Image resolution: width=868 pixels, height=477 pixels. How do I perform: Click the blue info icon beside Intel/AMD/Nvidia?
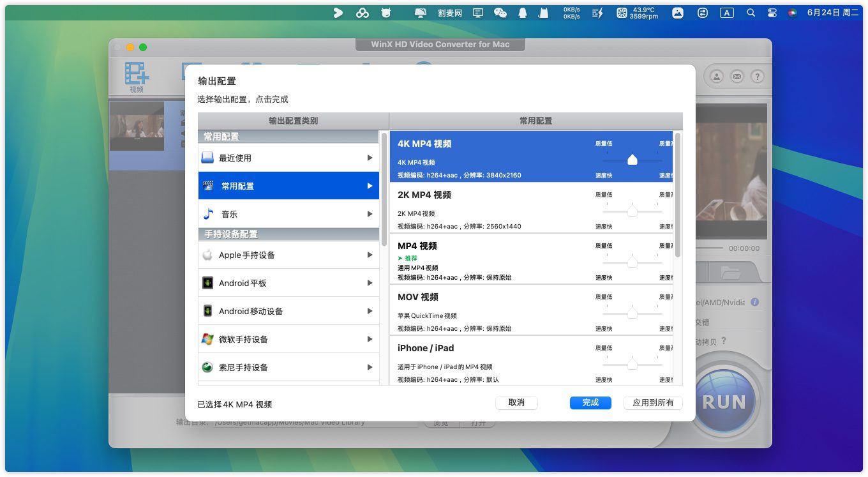[754, 302]
